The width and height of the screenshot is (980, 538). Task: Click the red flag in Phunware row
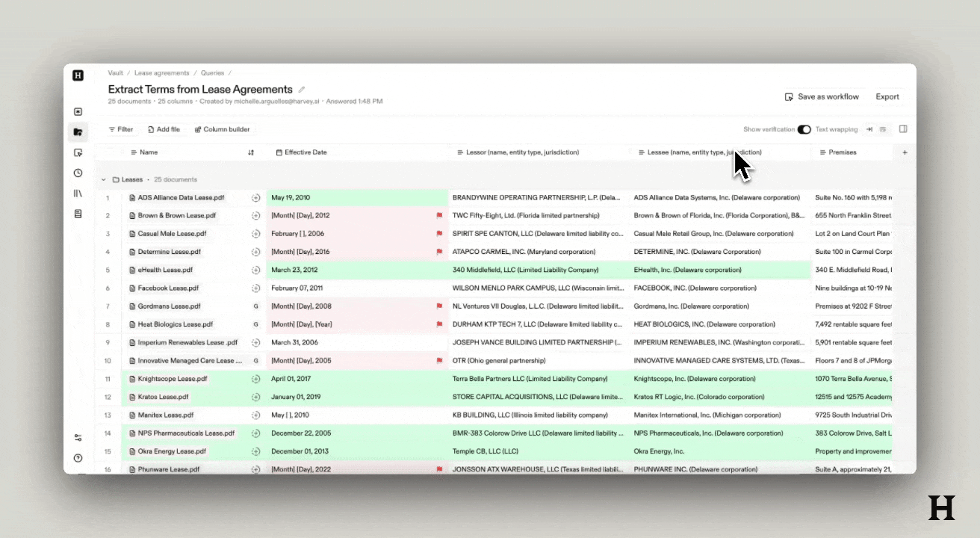[440, 469]
